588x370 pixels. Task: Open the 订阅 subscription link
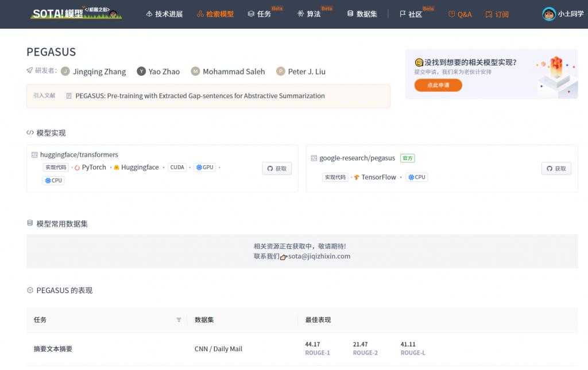pos(497,14)
